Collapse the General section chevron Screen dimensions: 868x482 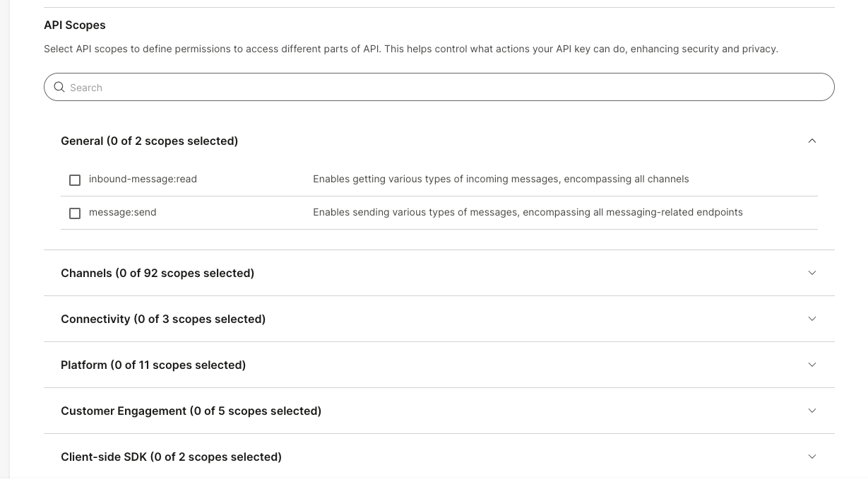pyautogui.click(x=811, y=141)
